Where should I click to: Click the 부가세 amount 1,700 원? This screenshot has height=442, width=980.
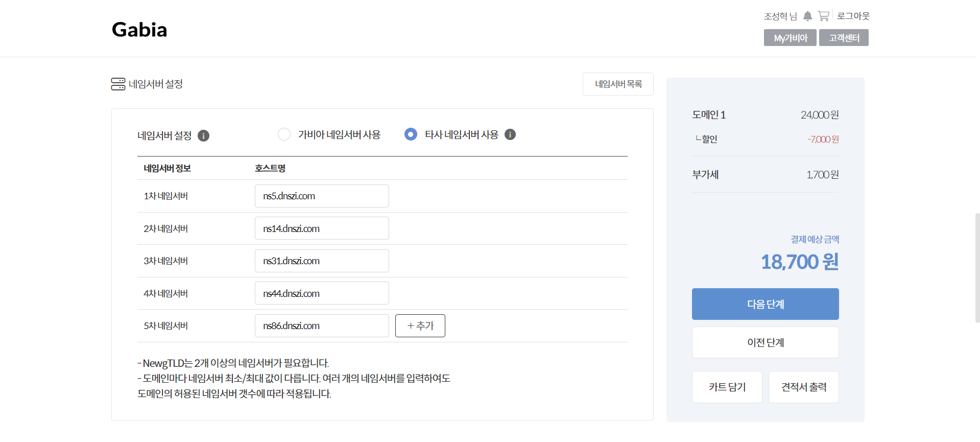coord(822,175)
